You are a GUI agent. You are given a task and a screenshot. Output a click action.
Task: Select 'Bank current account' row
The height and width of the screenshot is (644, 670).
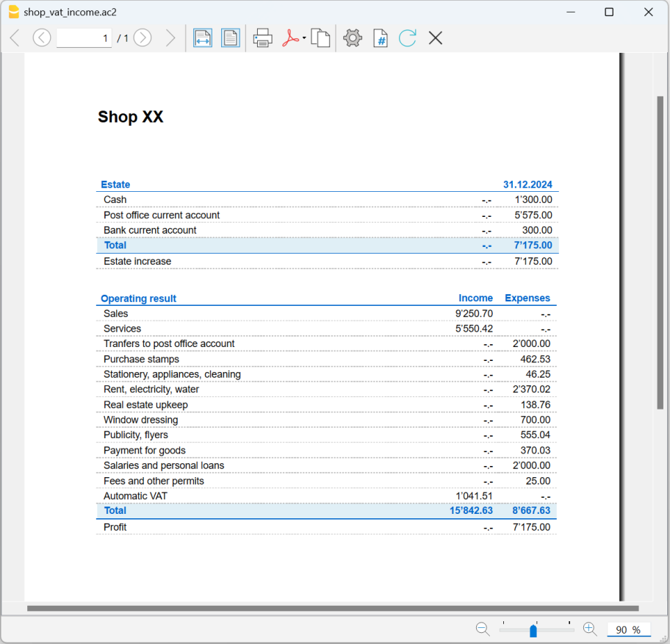(150, 230)
